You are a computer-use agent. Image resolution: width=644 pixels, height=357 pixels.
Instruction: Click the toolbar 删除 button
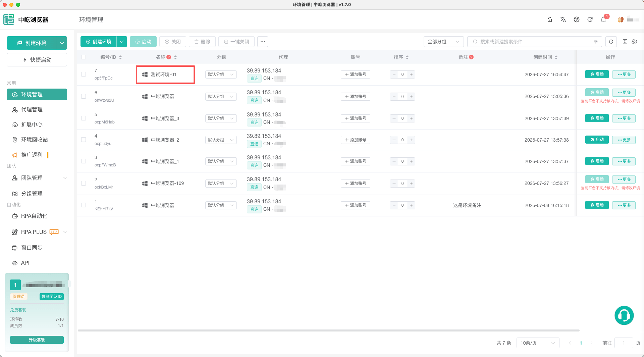[202, 42]
